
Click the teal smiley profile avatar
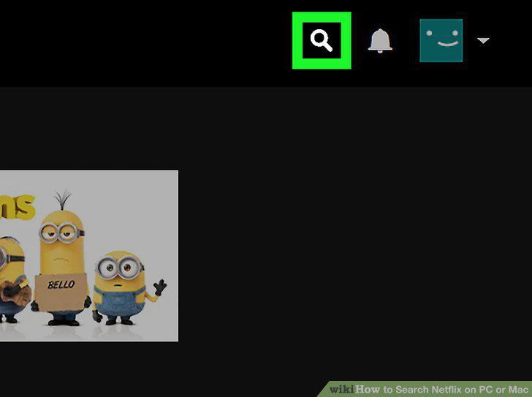[x=441, y=41]
